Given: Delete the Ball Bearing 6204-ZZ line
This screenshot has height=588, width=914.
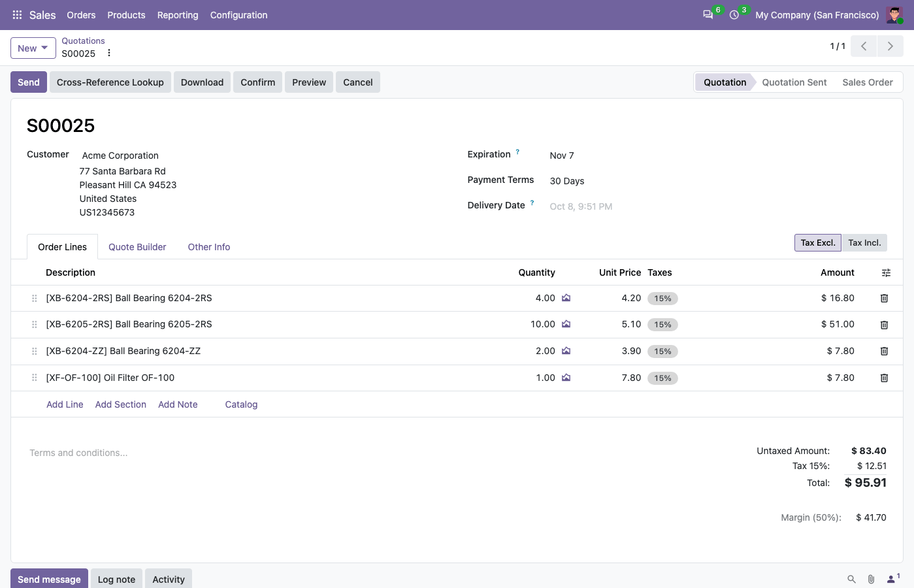Looking at the screenshot, I should pyautogui.click(x=884, y=351).
